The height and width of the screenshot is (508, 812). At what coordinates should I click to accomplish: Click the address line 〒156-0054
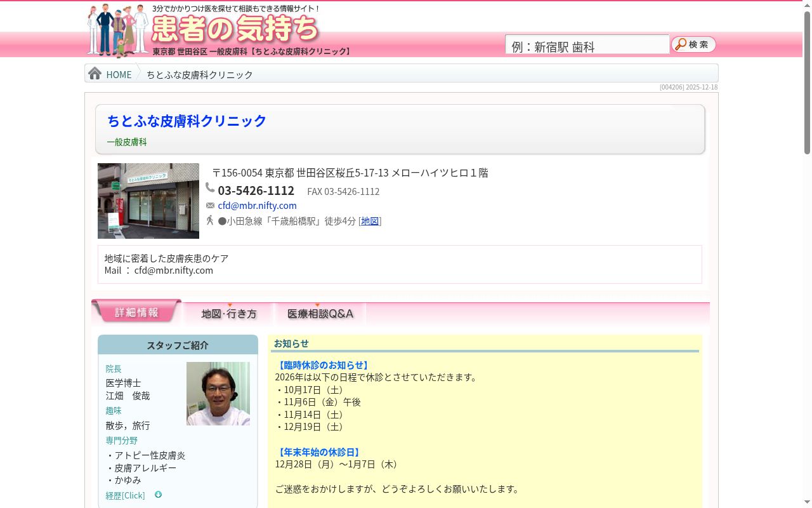tap(350, 173)
